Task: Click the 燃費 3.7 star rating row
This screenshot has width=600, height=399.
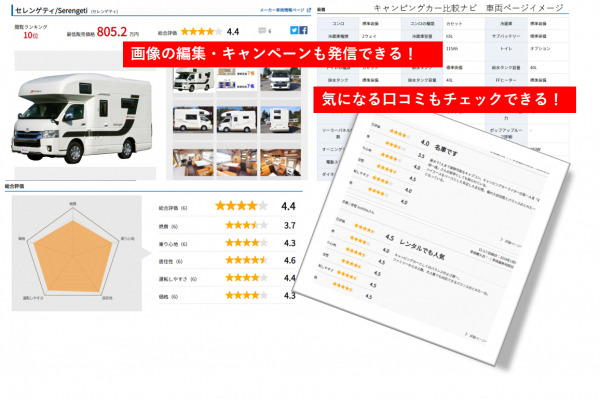Action: [x=227, y=226]
